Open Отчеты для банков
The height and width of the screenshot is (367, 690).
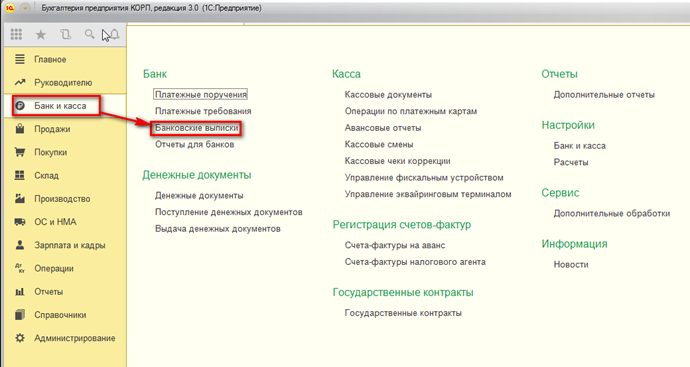click(195, 144)
